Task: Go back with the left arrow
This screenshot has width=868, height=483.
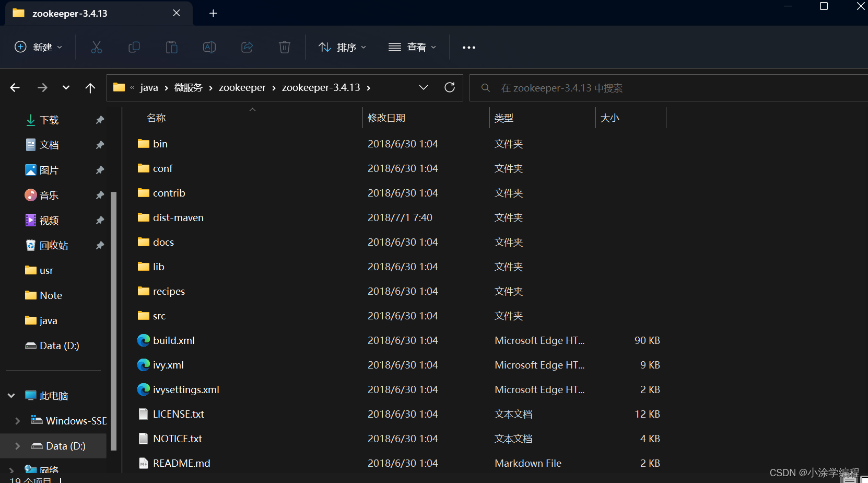Action: click(x=15, y=88)
